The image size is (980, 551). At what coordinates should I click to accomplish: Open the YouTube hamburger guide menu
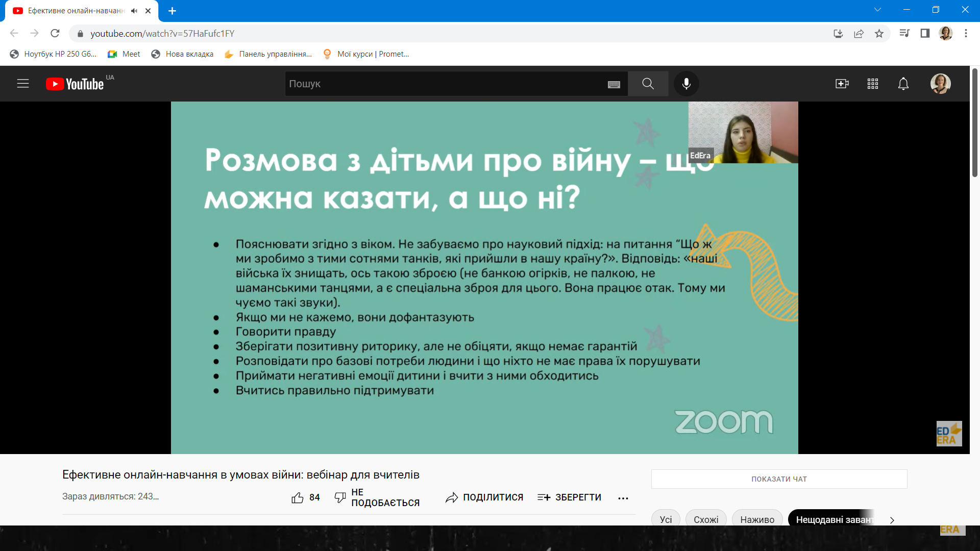pyautogui.click(x=23, y=84)
